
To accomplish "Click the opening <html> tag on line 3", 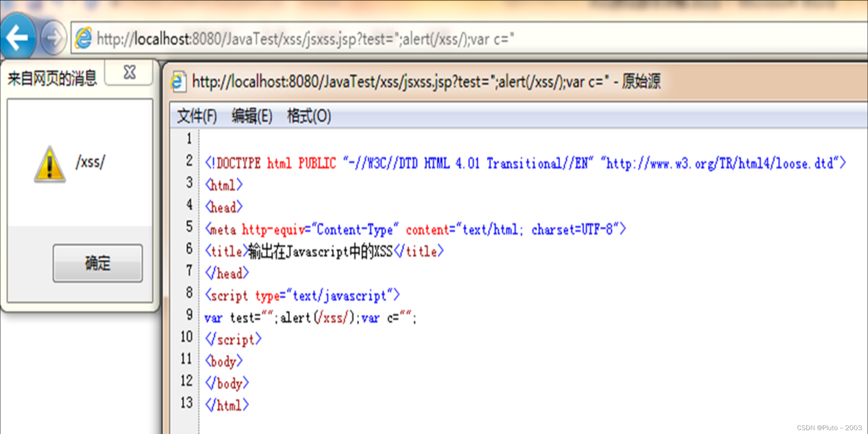I will coord(224,185).
